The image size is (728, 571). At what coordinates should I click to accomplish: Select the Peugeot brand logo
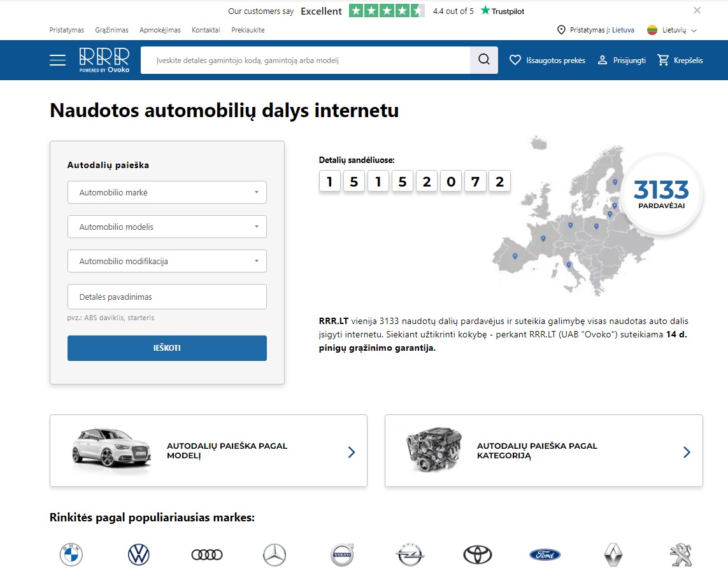click(681, 554)
